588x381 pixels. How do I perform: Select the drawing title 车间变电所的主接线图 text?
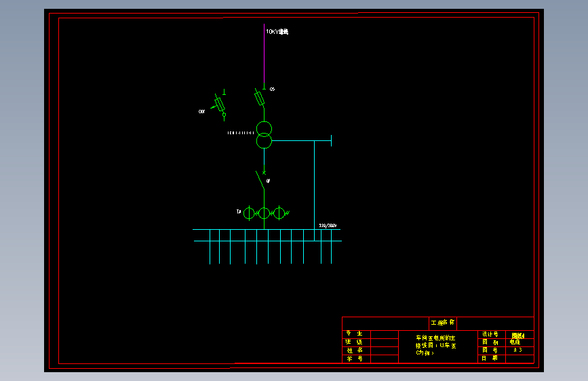tap(436, 345)
